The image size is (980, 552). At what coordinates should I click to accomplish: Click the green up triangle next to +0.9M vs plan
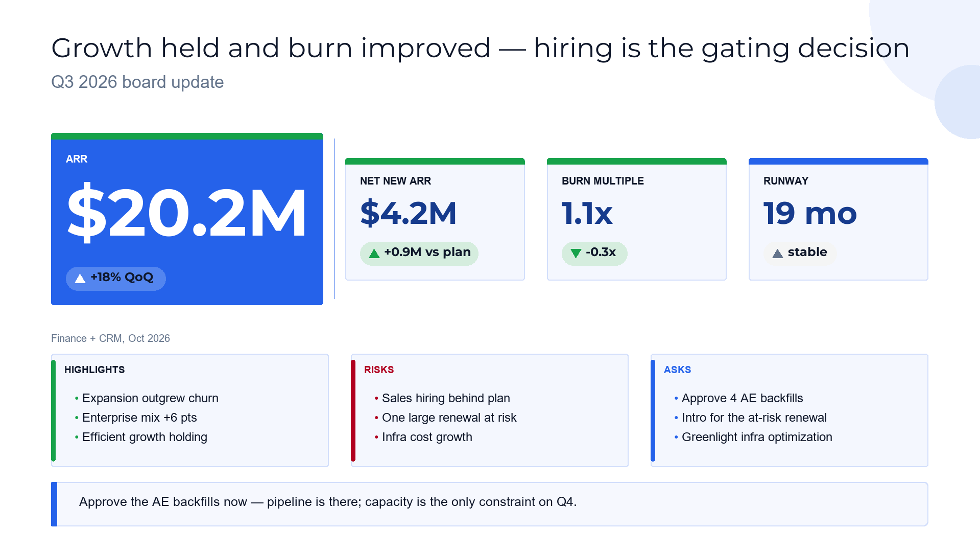[374, 254]
